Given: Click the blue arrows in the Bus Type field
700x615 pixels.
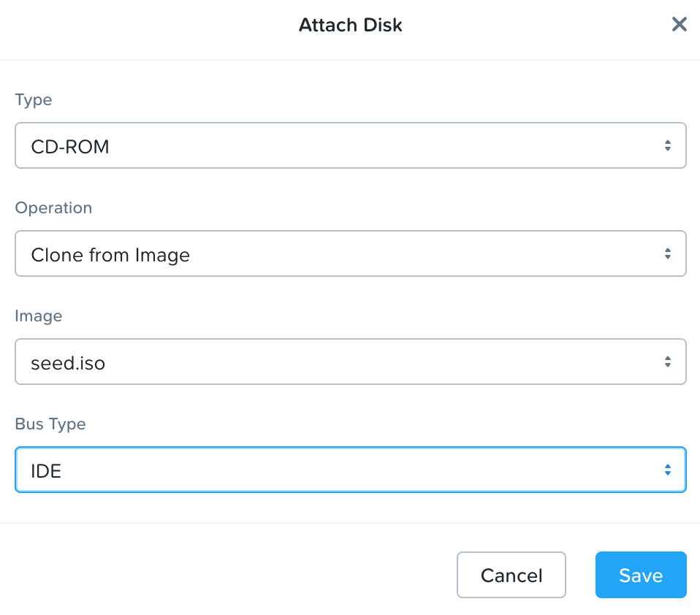Looking at the screenshot, I should (x=667, y=470).
